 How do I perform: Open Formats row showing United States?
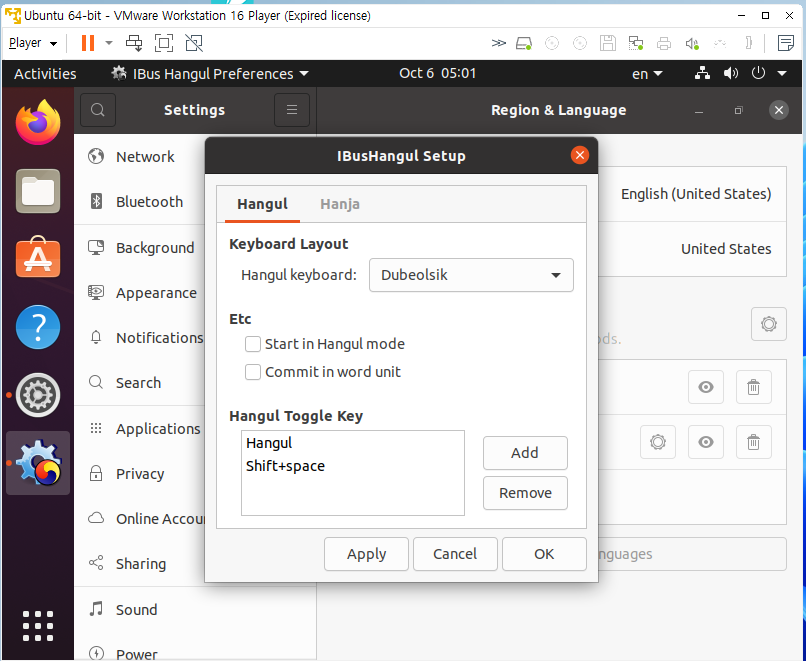point(692,249)
